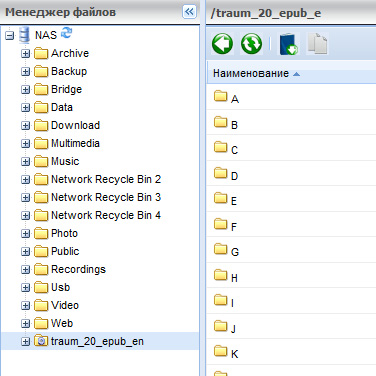Click the green refresh toolbar icon
The height and width of the screenshot is (376, 376).
click(x=251, y=44)
